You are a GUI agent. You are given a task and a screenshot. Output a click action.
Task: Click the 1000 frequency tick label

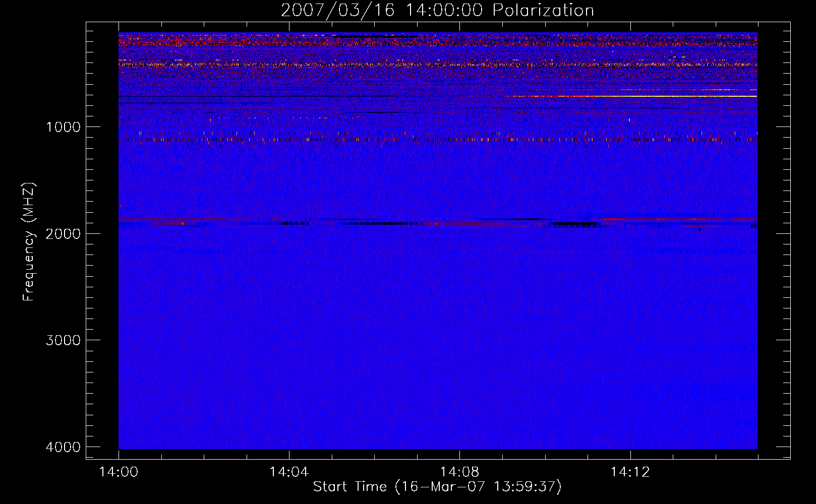coord(63,127)
